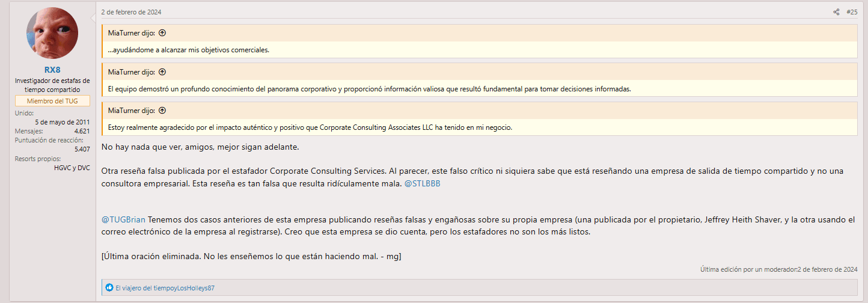Click "MiaTurner dijo:" header on second quote
The width and height of the screenshot is (868, 303).
point(132,72)
